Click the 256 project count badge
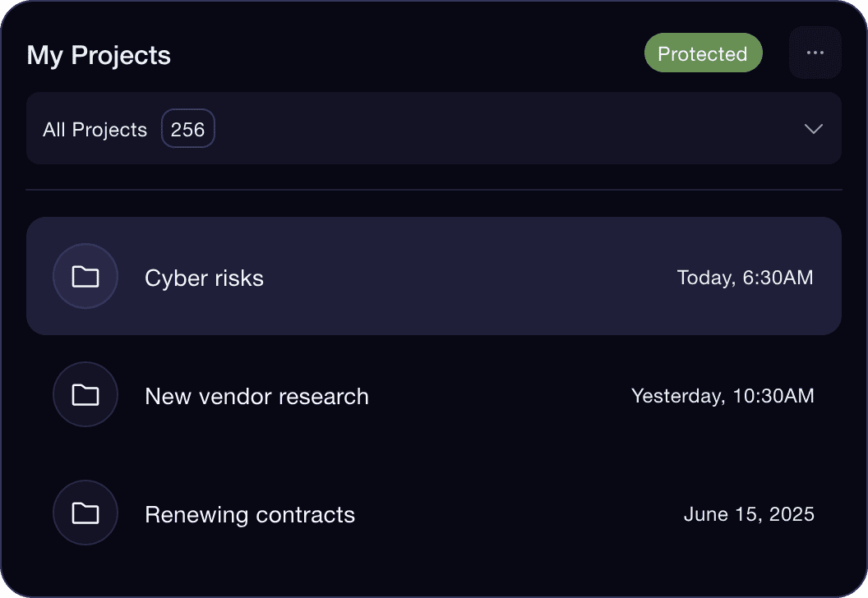The height and width of the screenshot is (598, 868). (187, 129)
